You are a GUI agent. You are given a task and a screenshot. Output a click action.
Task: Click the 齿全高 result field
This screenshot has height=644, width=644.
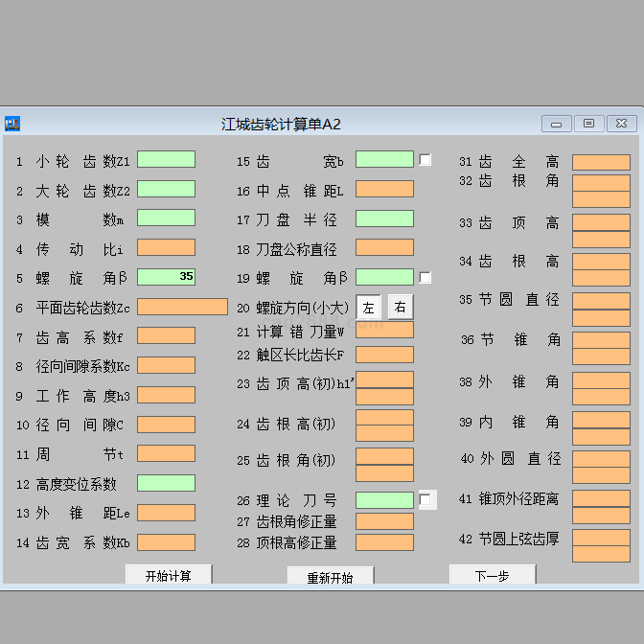click(x=601, y=162)
